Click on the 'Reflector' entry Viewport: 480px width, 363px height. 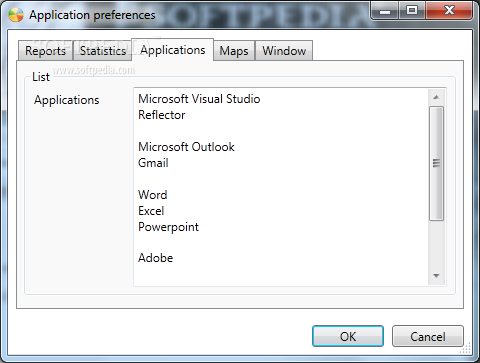(162, 115)
